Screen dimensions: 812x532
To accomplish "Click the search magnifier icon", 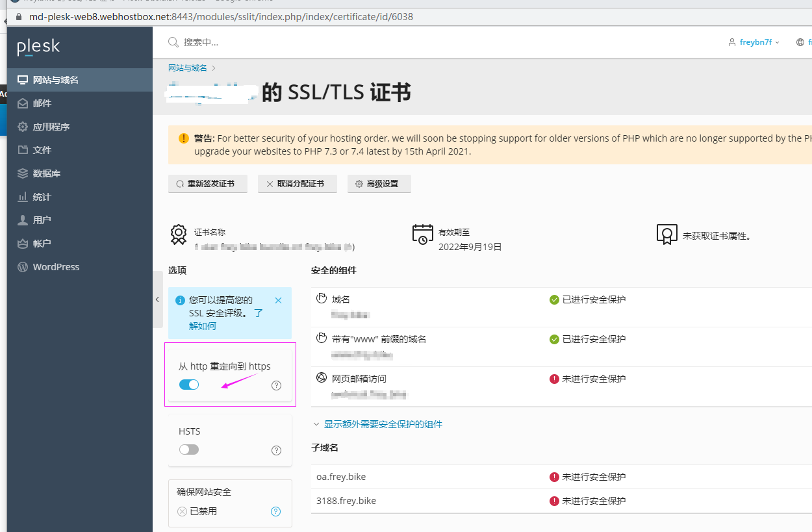I will [173, 42].
